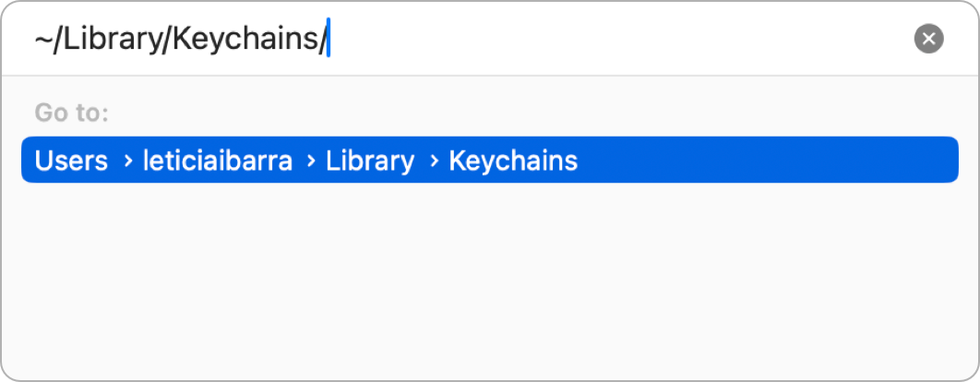Click "Users" in the suggested path
Viewport: 980px width, 382px height.
pyautogui.click(x=71, y=161)
